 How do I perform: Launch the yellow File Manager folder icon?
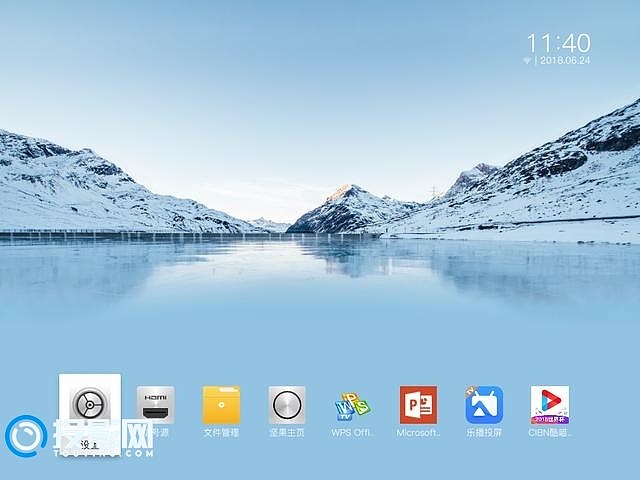pyautogui.click(x=221, y=404)
